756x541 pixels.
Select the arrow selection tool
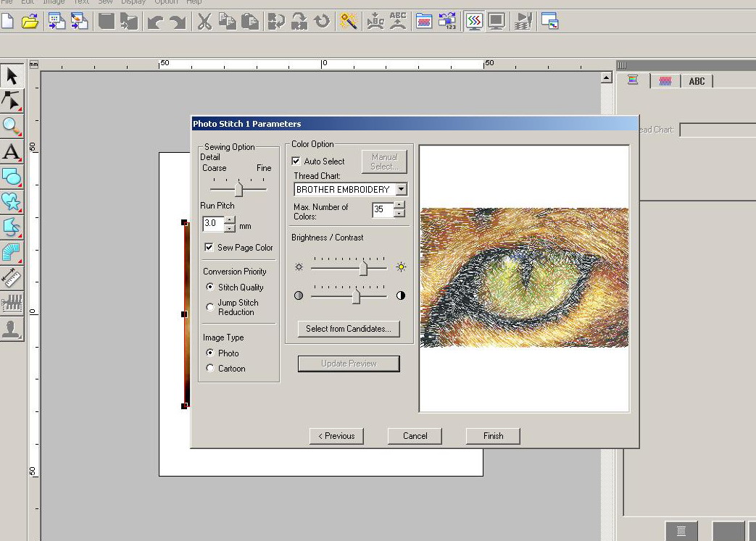pyautogui.click(x=12, y=75)
